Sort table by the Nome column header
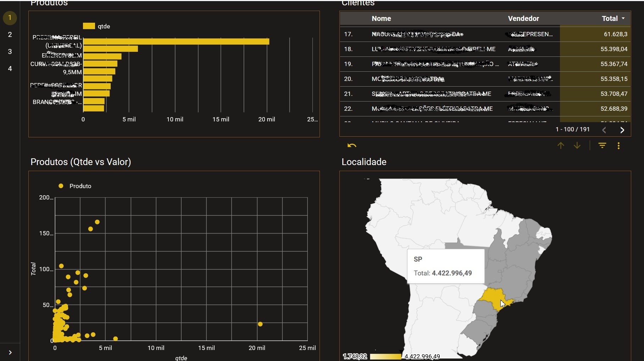 [x=381, y=18]
